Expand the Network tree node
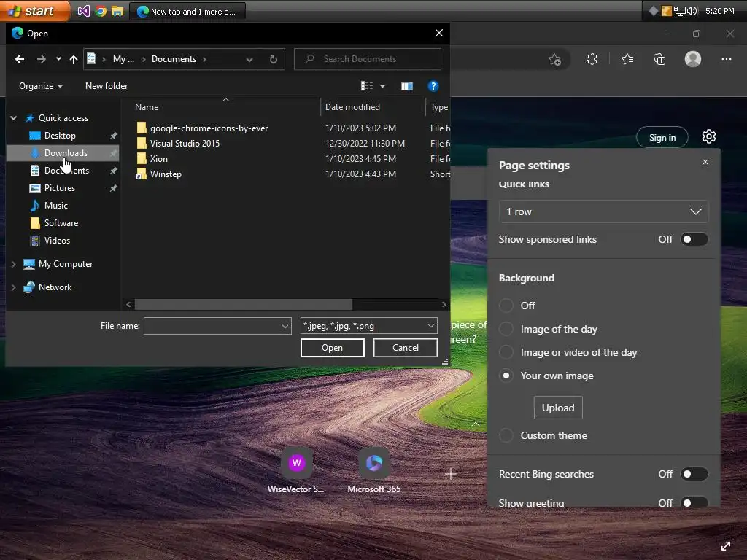The height and width of the screenshot is (560, 747). coord(14,287)
